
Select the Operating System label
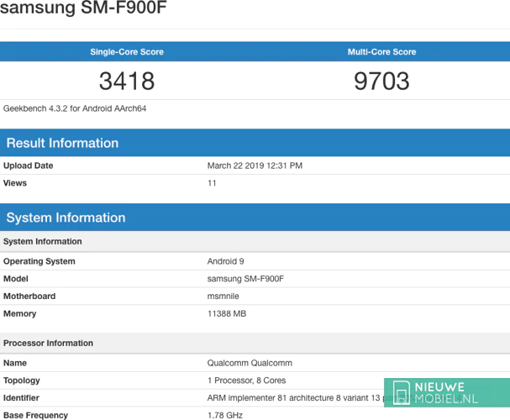click(39, 261)
